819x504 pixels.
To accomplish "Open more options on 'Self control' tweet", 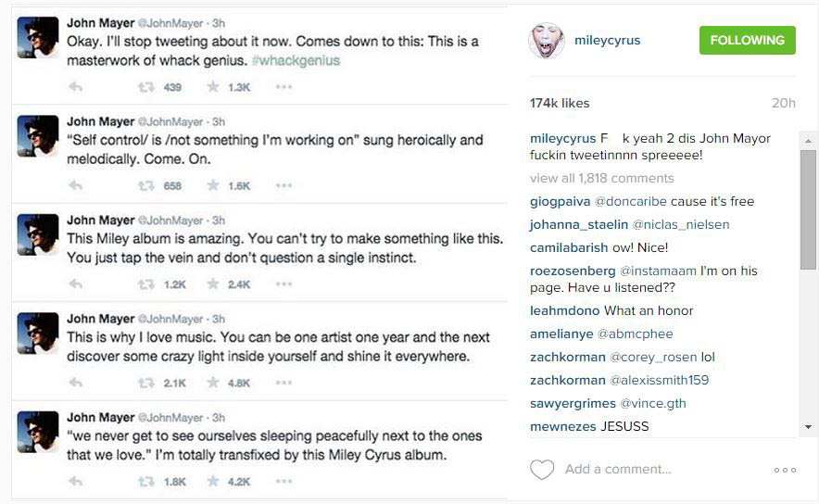I will click(283, 185).
